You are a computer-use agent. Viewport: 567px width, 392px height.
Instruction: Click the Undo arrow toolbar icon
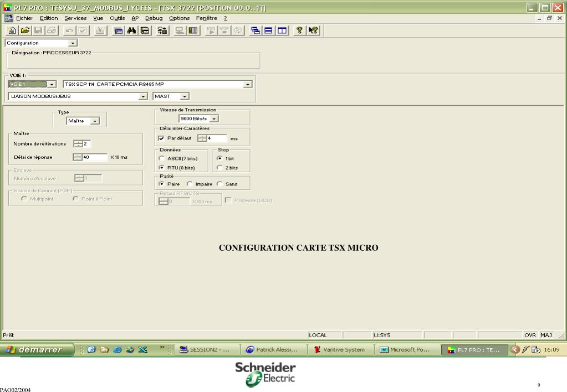[x=69, y=30]
